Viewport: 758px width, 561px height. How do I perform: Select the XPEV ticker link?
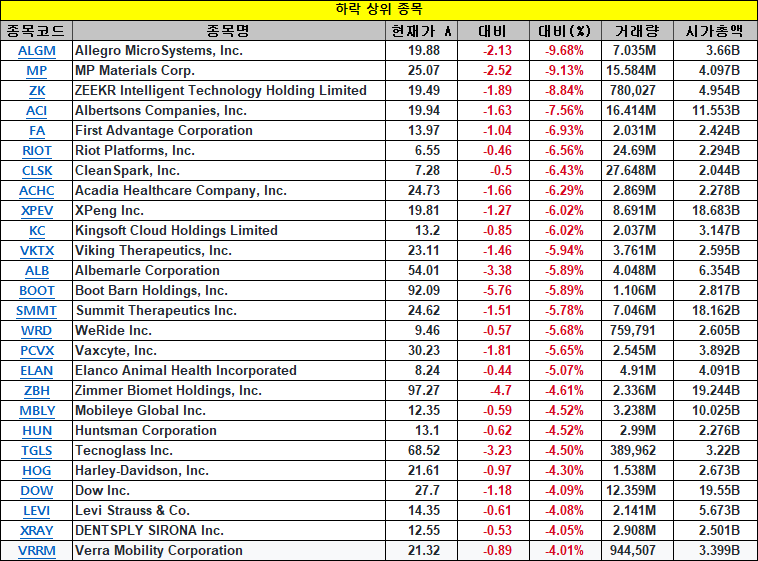pyautogui.click(x=37, y=210)
